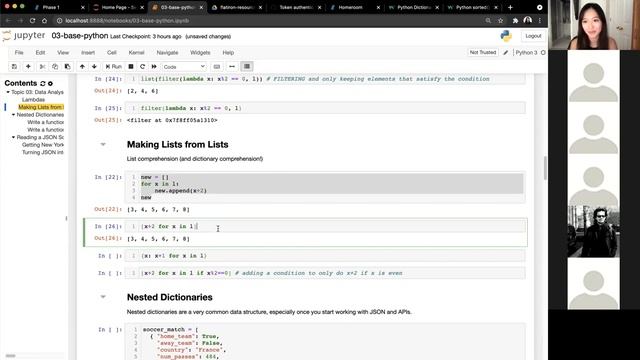Collapse Nested Dictionaries in the Contents tree
The image size is (640, 360).
tap(13, 115)
